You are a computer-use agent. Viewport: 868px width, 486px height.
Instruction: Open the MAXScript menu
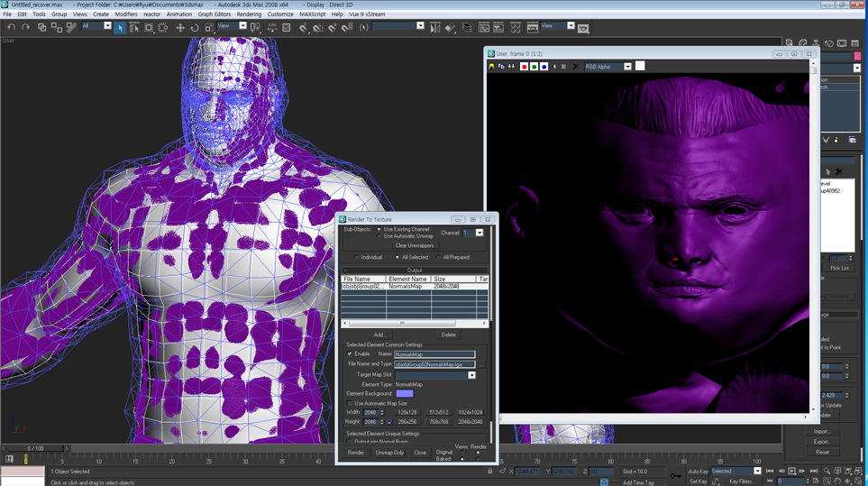click(313, 14)
